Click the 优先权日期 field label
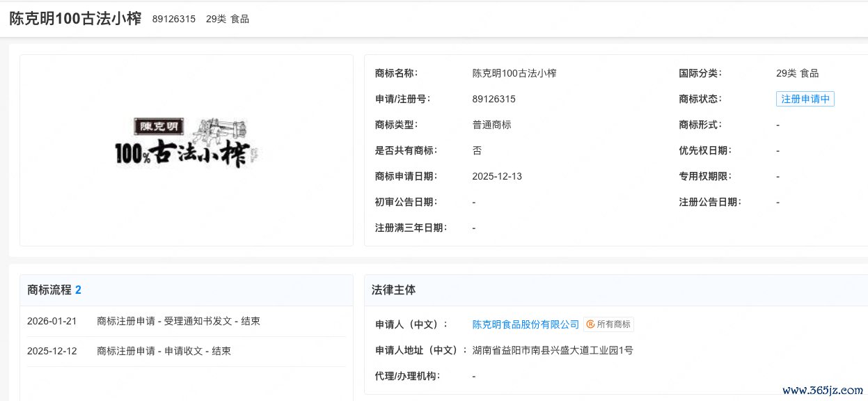The height and width of the screenshot is (401, 868). [705, 150]
